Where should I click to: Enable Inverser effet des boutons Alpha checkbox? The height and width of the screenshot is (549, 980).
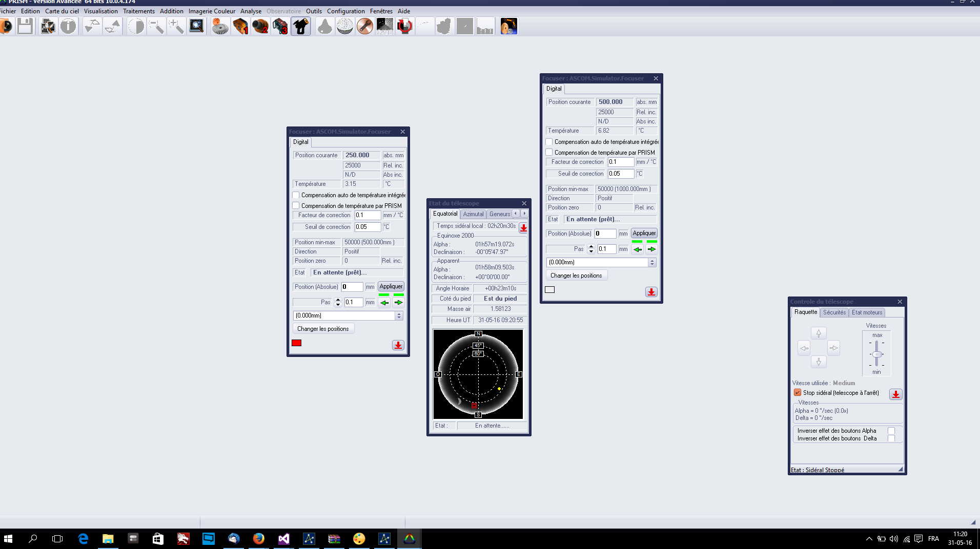(891, 431)
